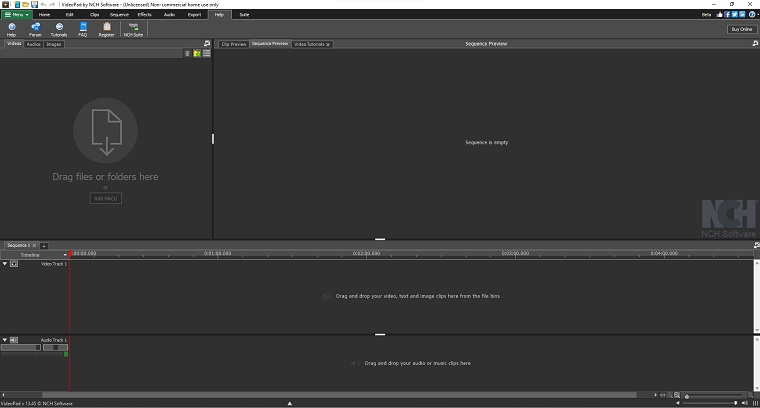Click the new folder icon in bin panel
Screen dimensions: 760x408
coord(197,53)
